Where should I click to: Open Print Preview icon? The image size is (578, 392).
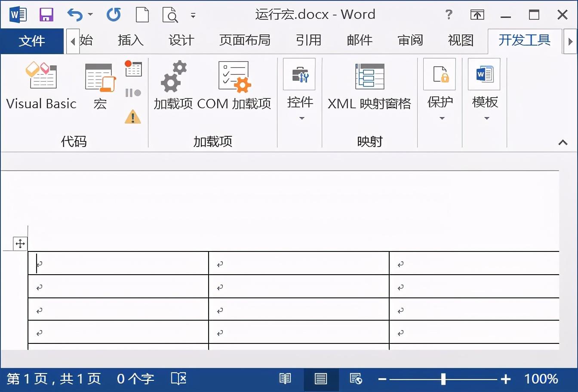point(170,15)
